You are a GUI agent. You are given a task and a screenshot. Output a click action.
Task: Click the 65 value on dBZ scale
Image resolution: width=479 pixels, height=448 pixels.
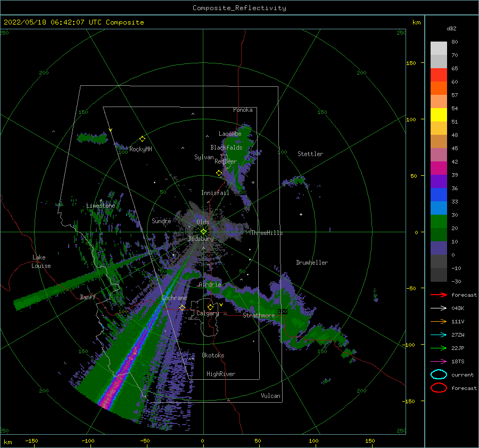coord(455,69)
